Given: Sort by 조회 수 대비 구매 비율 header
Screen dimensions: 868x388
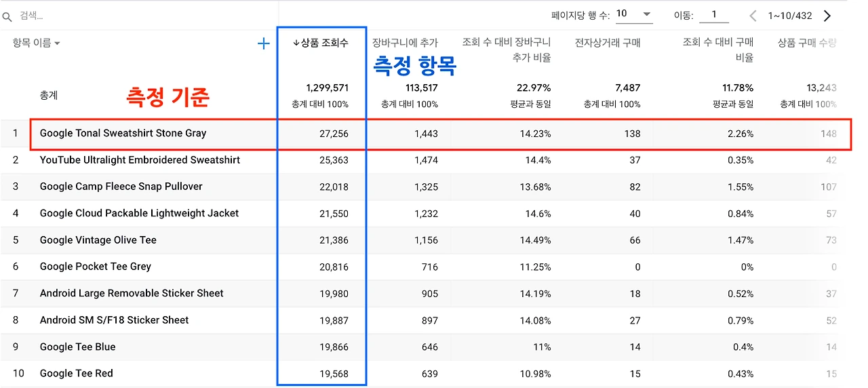Looking at the screenshot, I should tap(718, 50).
